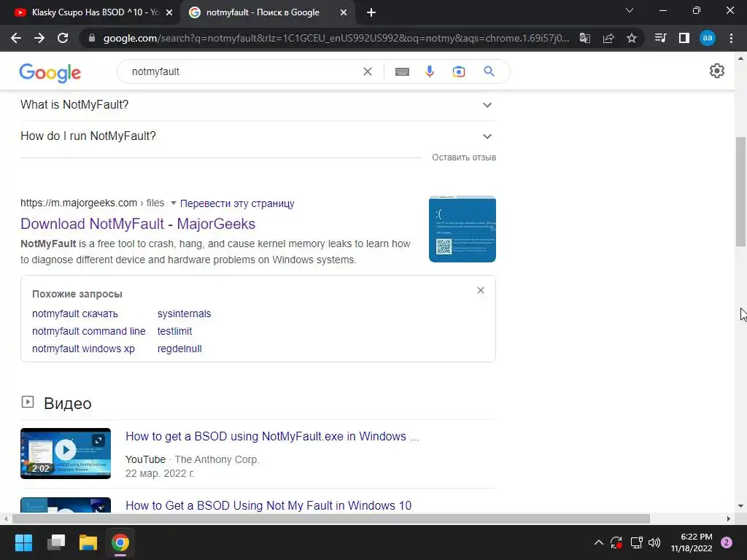This screenshot has height=560, width=747.
Task: View site info via the lock icon
Action: tap(92, 38)
